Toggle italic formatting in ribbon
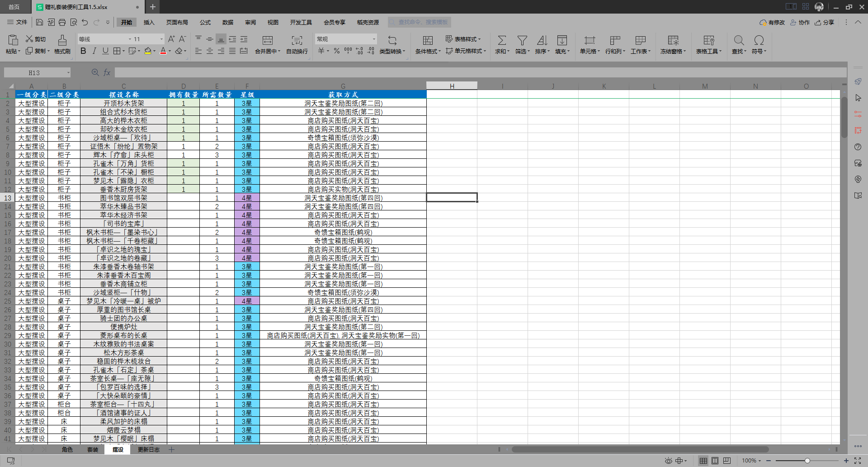 (x=94, y=51)
